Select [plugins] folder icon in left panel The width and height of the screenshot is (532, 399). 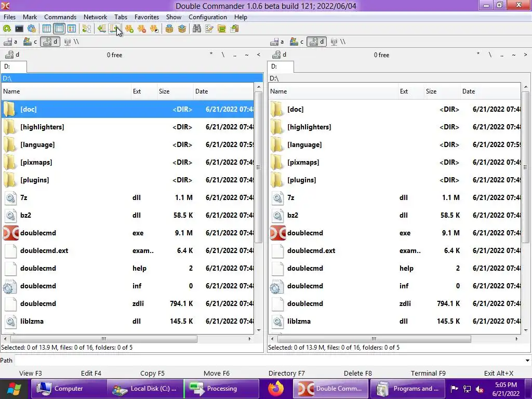click(x=9, y=180)
